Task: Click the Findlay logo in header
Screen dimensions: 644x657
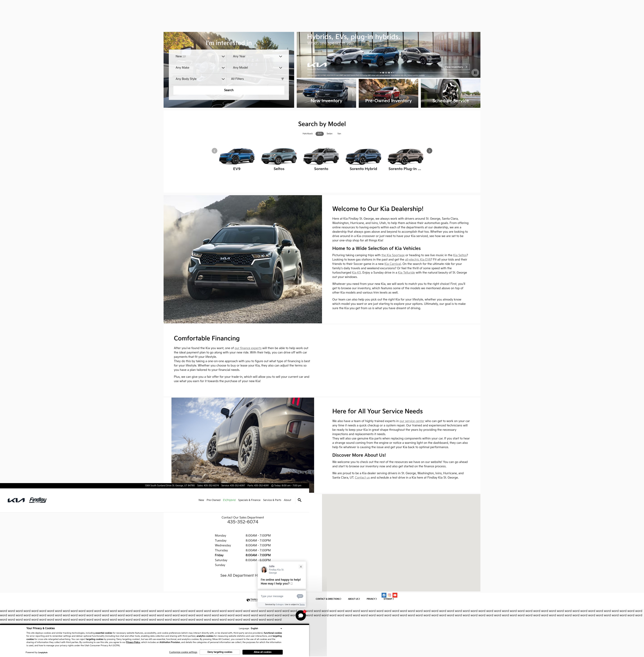Action: 38,500
